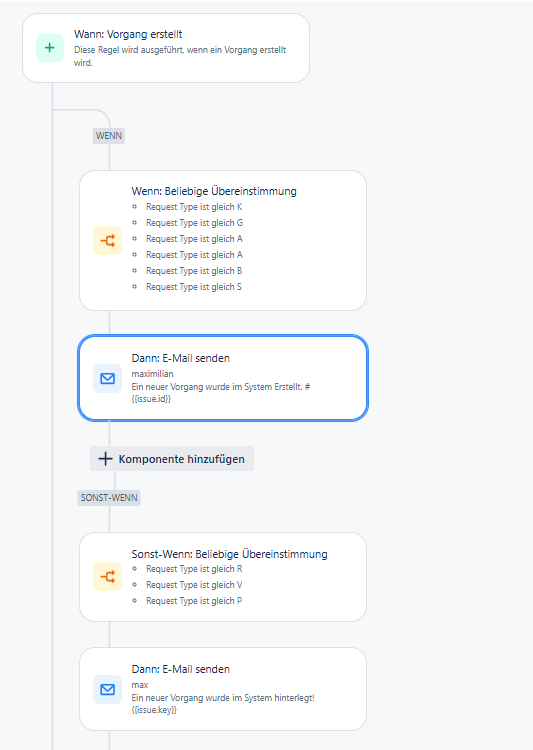Open the Dann: E-Mail senden max card
The width and height of the screenshot is (533, 750).
[223, 689]
